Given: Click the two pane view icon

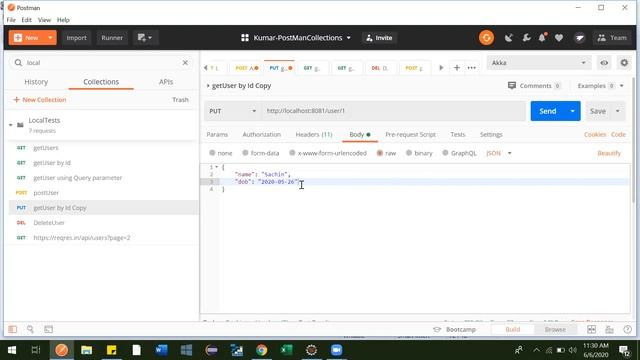Looking at the screenshot, I should (591, 329).
